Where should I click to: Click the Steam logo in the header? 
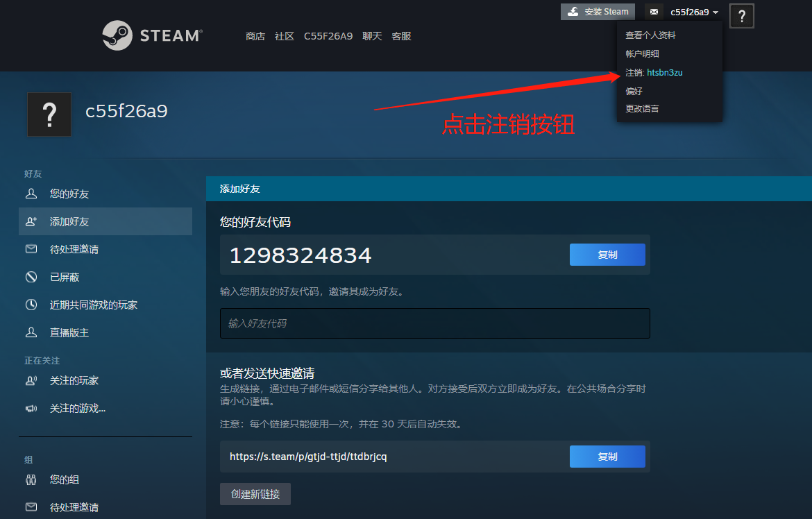point(152,35)
